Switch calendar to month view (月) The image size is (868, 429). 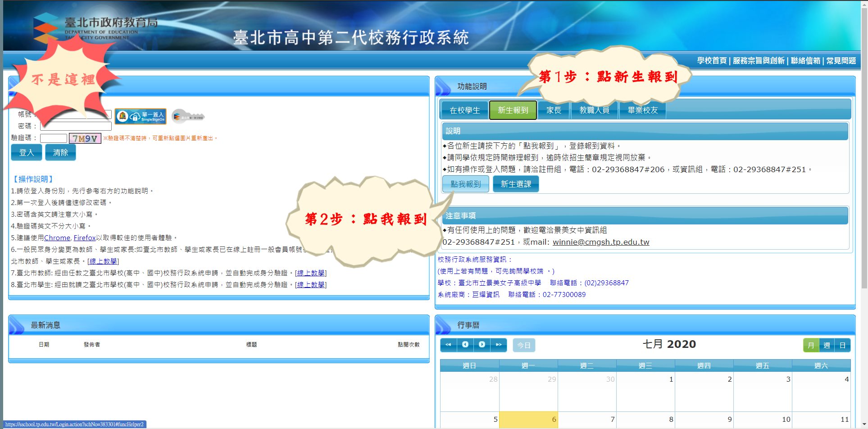click(811, 345)
